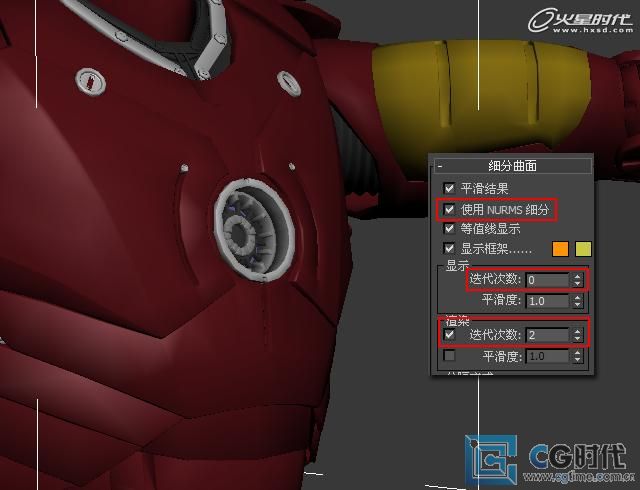The image size is (640, 490).
Task: Toggle 显示框架 checkbox
Action: [x=449, y=248]
